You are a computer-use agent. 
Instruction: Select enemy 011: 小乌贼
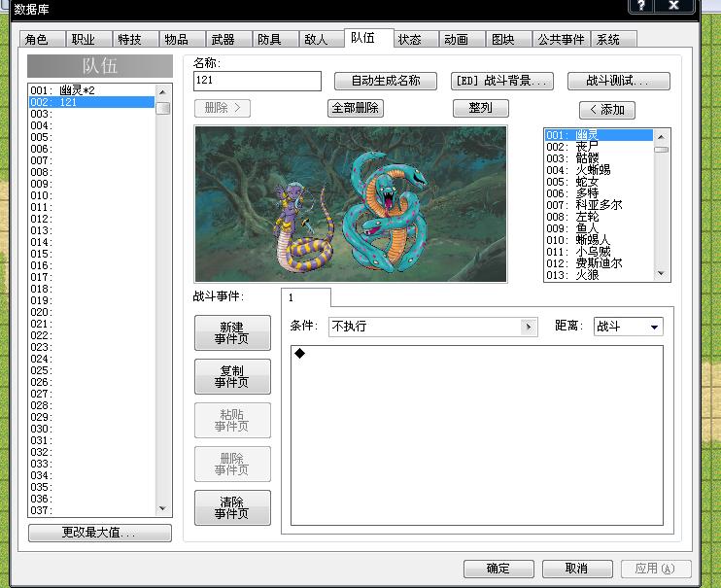[599, 252]
